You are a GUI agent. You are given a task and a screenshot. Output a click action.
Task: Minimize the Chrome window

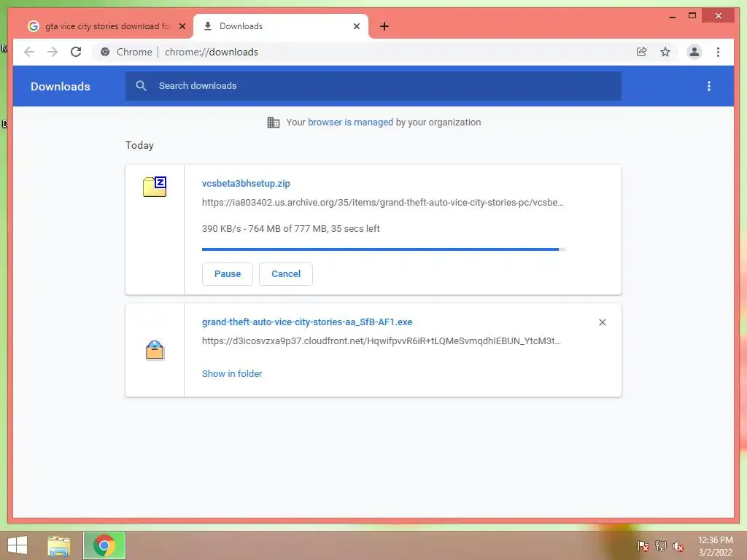click(x=672, y=16)
